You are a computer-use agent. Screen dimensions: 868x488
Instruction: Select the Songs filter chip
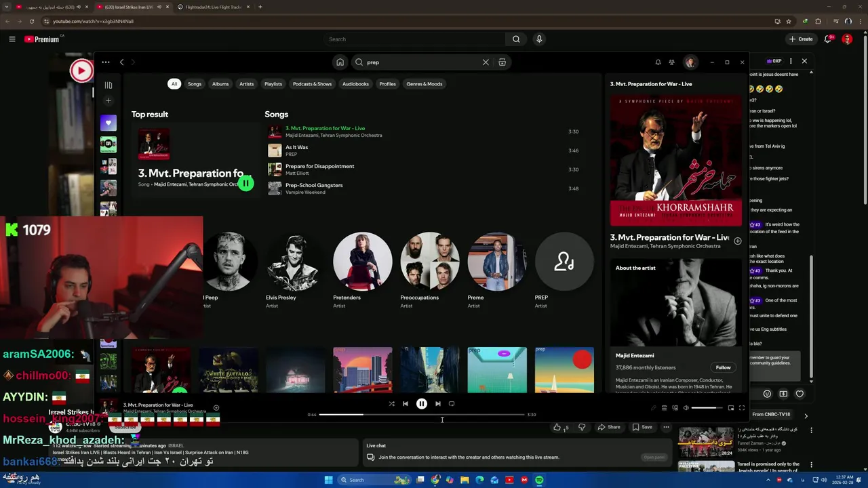[195, 84]
